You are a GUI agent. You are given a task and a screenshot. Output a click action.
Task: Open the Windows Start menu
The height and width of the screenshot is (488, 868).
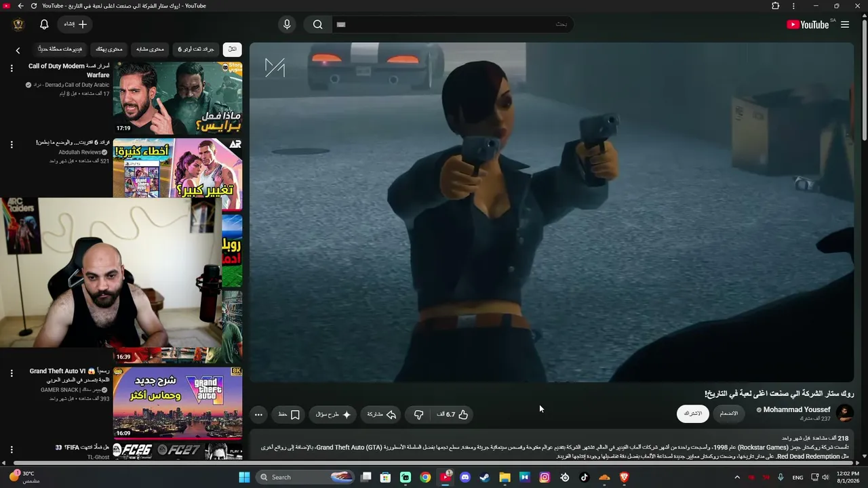(x=244, y=477)
